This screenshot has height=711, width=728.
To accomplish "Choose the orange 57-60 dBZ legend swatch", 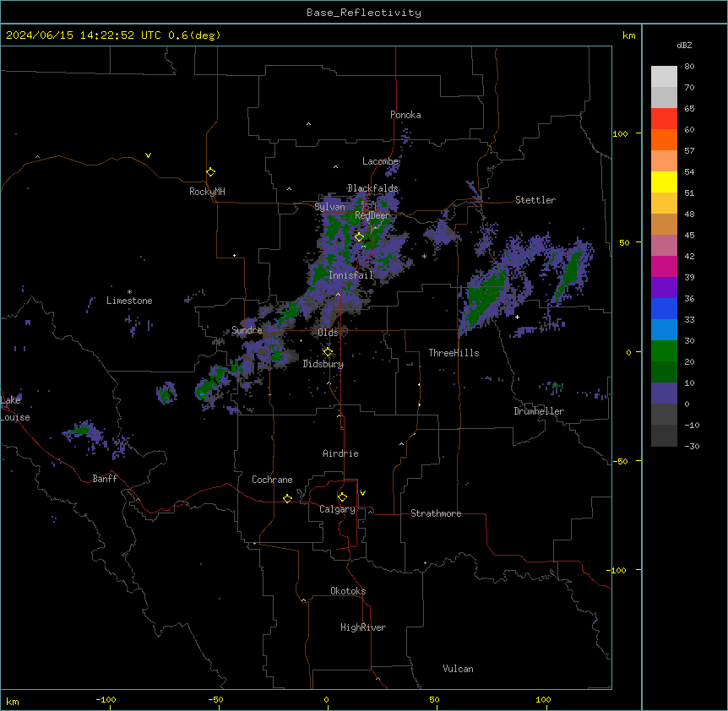I will click(x=664, y=139).
